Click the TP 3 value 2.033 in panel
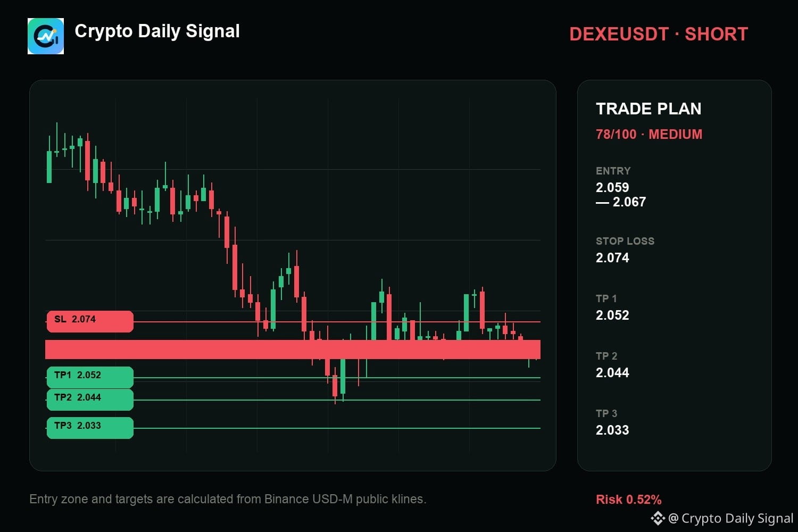The width and height of the screenshot is (798, 532). point(612,430)
